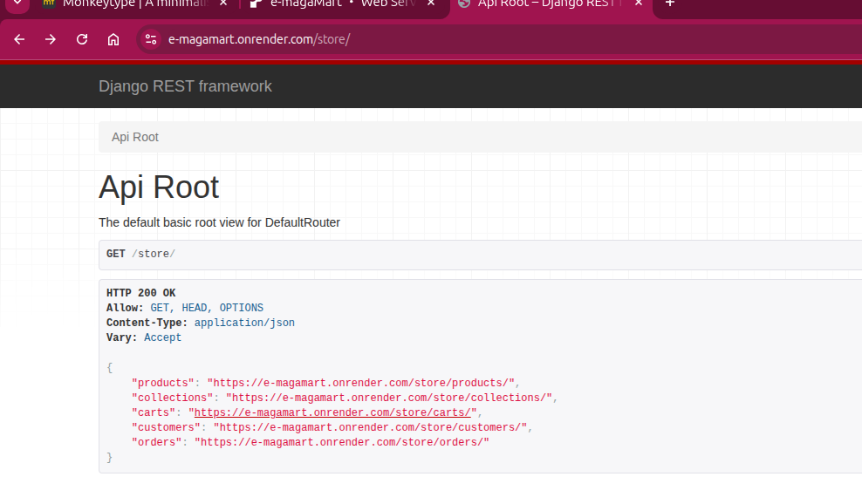This screenshot has width=862, height=504.
Task: Click the e-magaMart tab favicon
Action: point(256,3)
